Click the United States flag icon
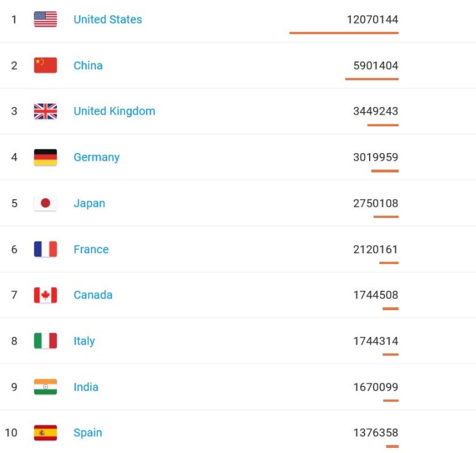This screenshot has width=476, height=453. (x=45, y=19)
